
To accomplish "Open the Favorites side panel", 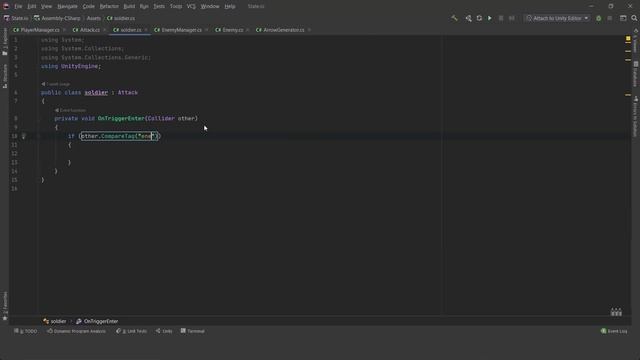I will coord(5,306).
